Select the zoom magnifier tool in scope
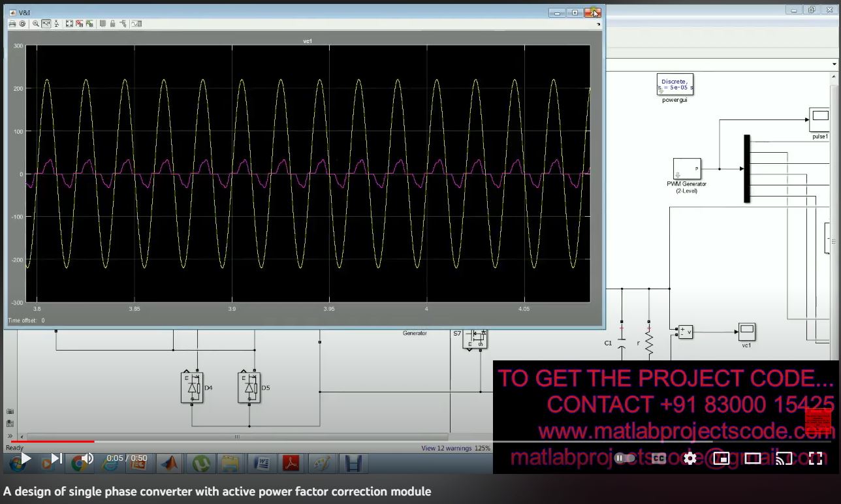The width and height of the screenshot is (841, 504). click(x=36, y=24)
